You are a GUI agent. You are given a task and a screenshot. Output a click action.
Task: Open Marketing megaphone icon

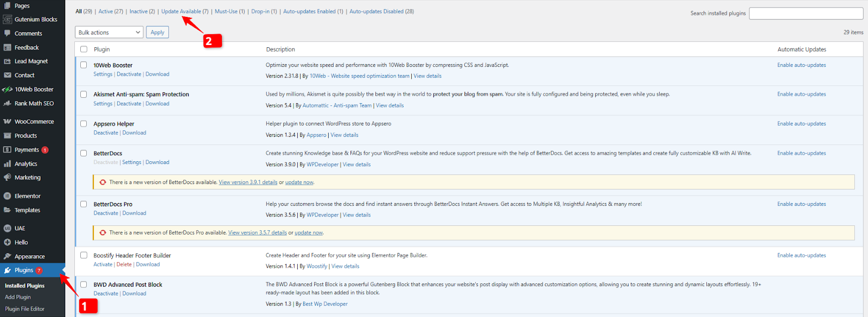8,177
